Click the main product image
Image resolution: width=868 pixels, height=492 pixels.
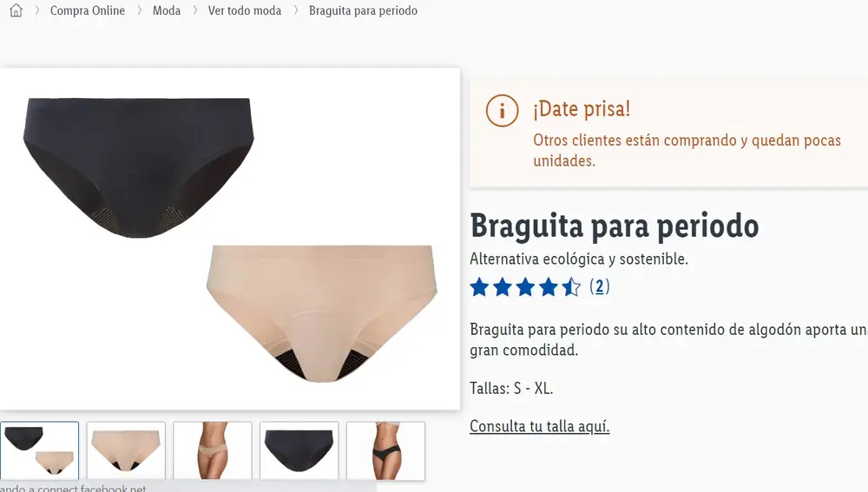click(230, 239)
